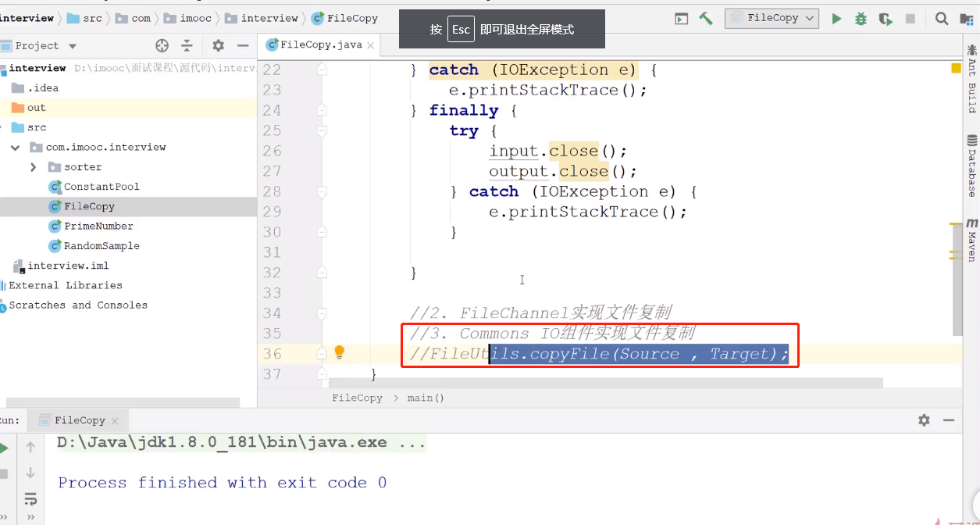Start debugging with the bug icon
The height and width of the screenshot is (525, 980).
[x=861, y=19]
